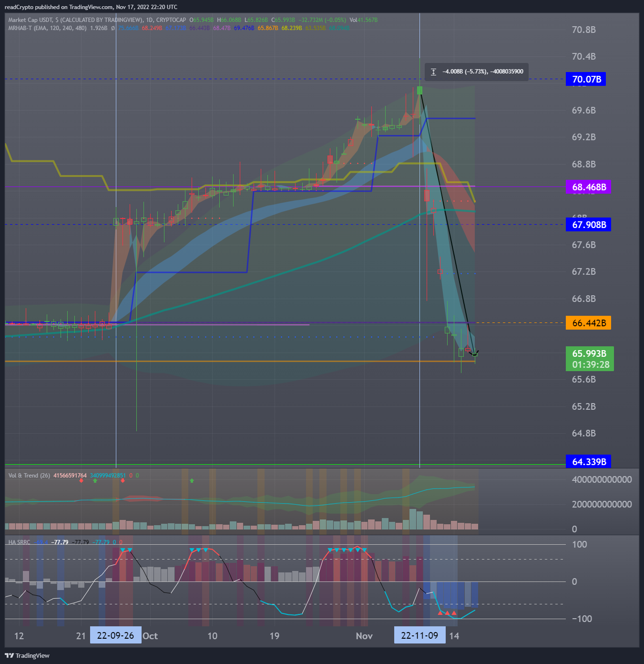Select the 64.339B blue price label

[x=588, y=462]
